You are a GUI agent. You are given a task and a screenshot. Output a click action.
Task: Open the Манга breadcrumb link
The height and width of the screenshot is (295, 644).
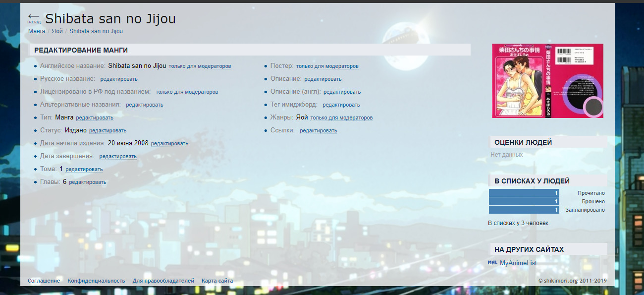click(x=37, y=31)
